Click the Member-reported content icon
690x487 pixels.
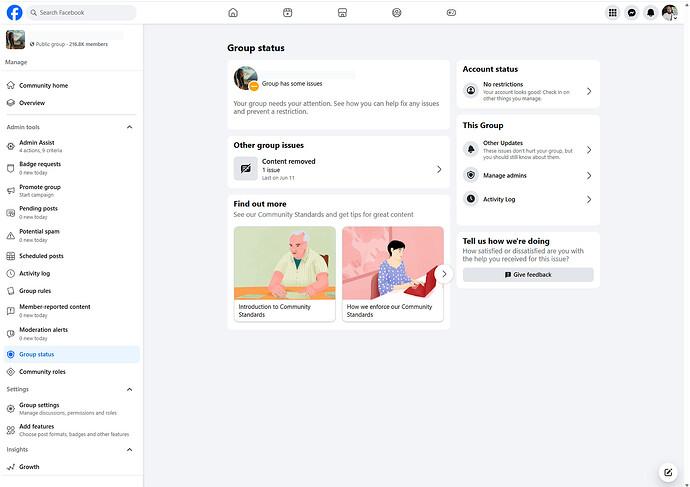[x=11, y=311]
